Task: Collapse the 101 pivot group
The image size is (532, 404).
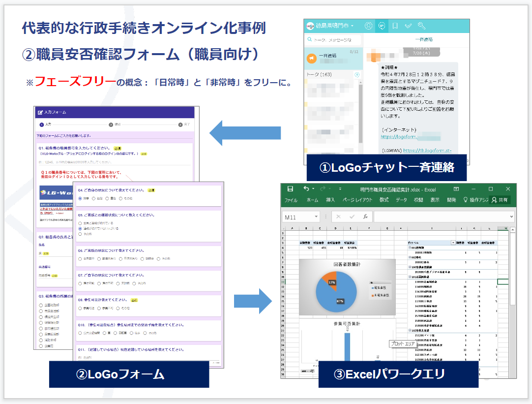Action: click(410, 277)
